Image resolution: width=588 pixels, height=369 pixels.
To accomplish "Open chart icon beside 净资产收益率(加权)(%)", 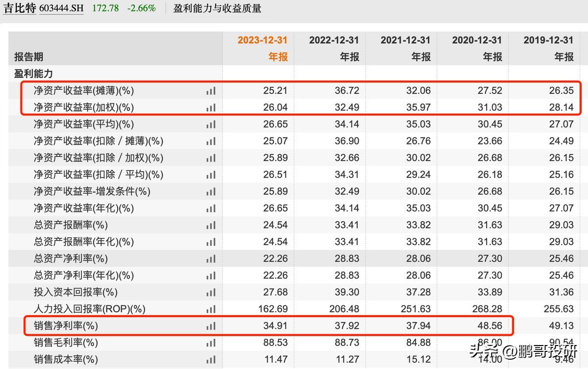I will click(211, 107).
